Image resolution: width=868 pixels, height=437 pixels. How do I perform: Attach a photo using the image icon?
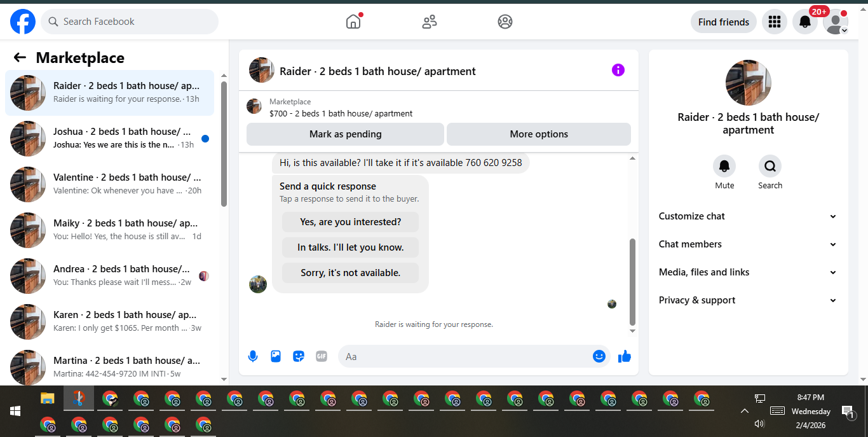(276, 356)
